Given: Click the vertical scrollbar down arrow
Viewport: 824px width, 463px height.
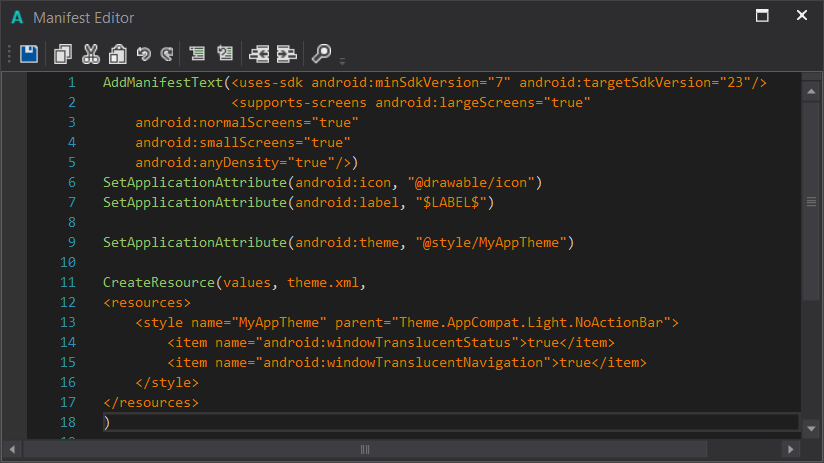Looking at the screenshot, I should tap(811, 428).
